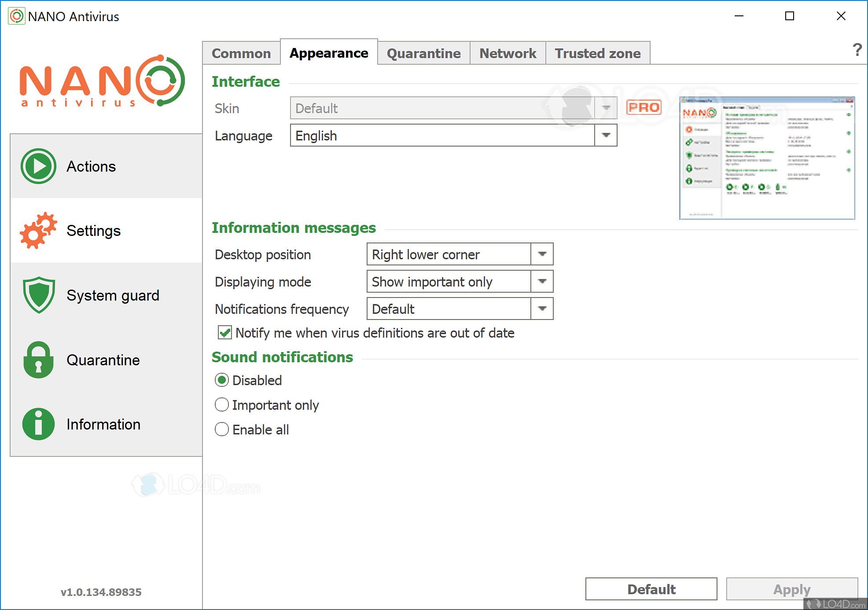The image size is (868, 610).
Task: Click the question mark help icon
Action: pos(857,50)
